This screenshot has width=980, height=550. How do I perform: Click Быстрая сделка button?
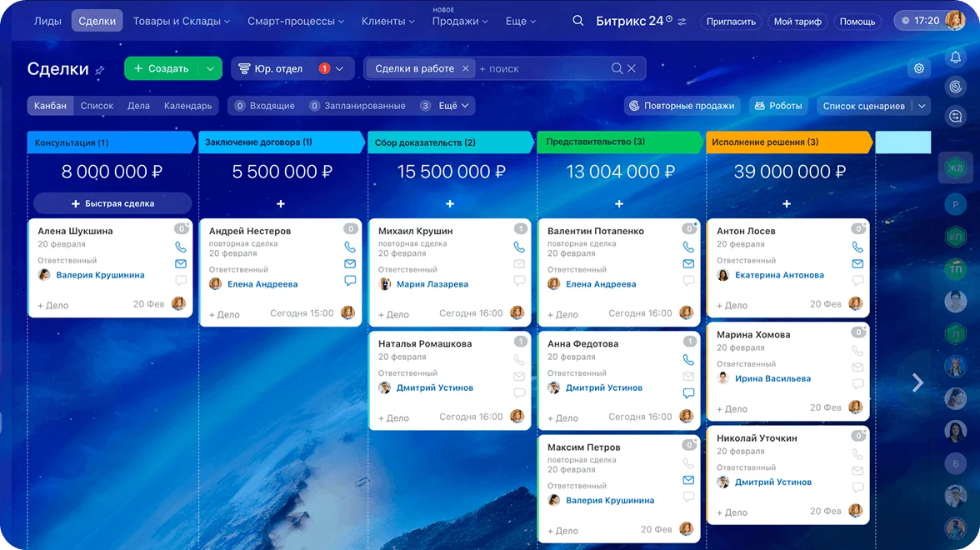click(x=112, y=203)
